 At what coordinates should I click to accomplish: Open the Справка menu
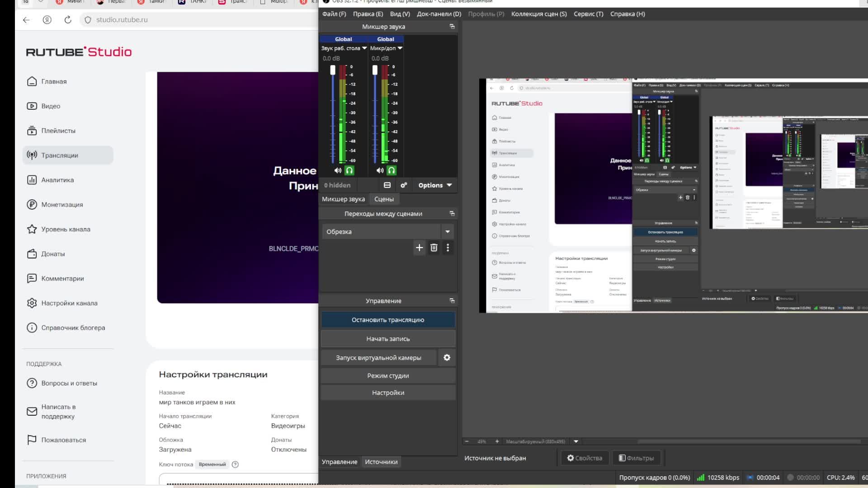click(627, 14)
